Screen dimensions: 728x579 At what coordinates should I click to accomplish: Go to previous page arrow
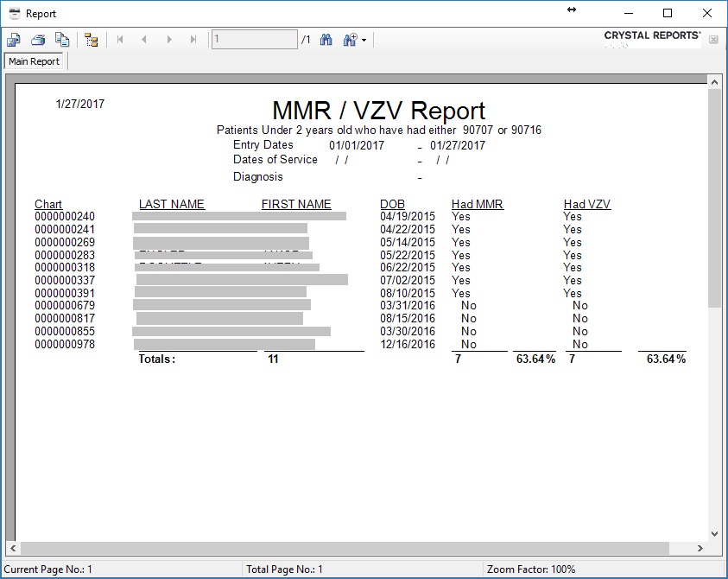tap(144, 40)
